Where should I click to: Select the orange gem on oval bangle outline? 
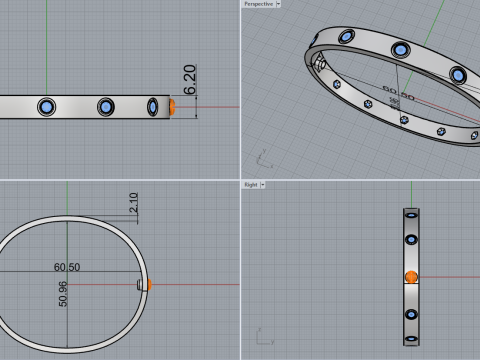coord(149,284)
